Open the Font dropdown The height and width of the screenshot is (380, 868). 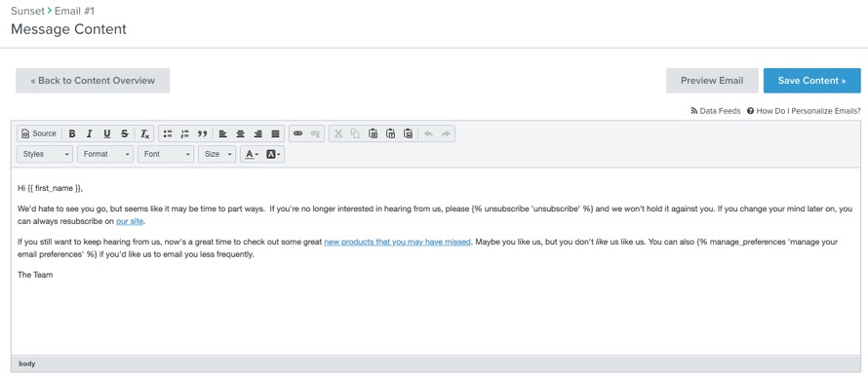pyautogui.click(x=166, y=154)
